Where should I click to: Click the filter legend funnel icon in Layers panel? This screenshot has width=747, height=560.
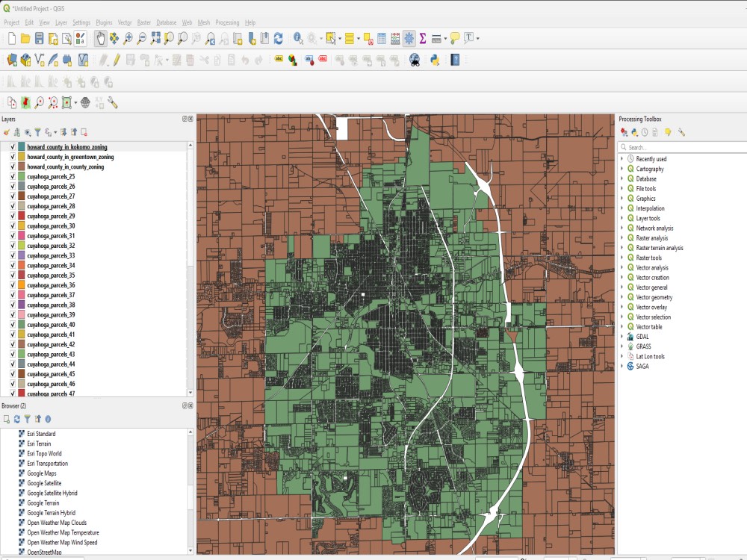click(x=37, y=132)
